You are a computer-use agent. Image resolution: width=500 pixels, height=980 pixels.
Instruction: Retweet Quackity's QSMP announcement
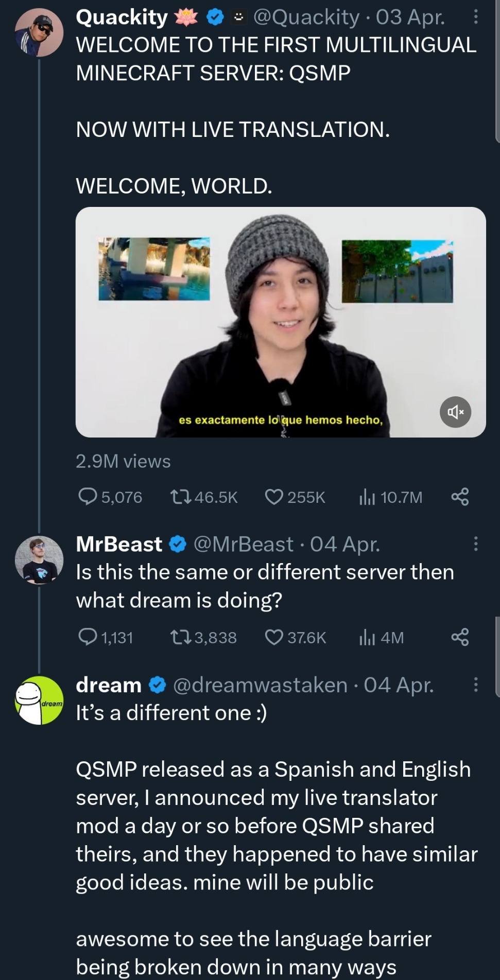point(181,497)
